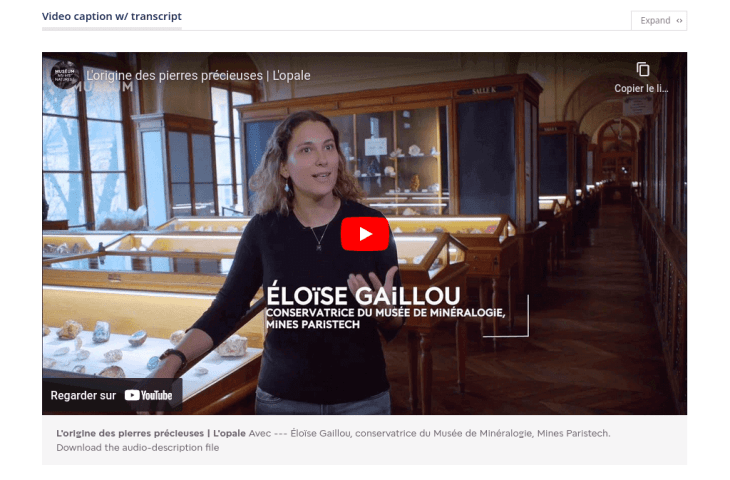Open the player title L'origine des pierres précieuses
The image size is (730, 480).
(198, 75)
